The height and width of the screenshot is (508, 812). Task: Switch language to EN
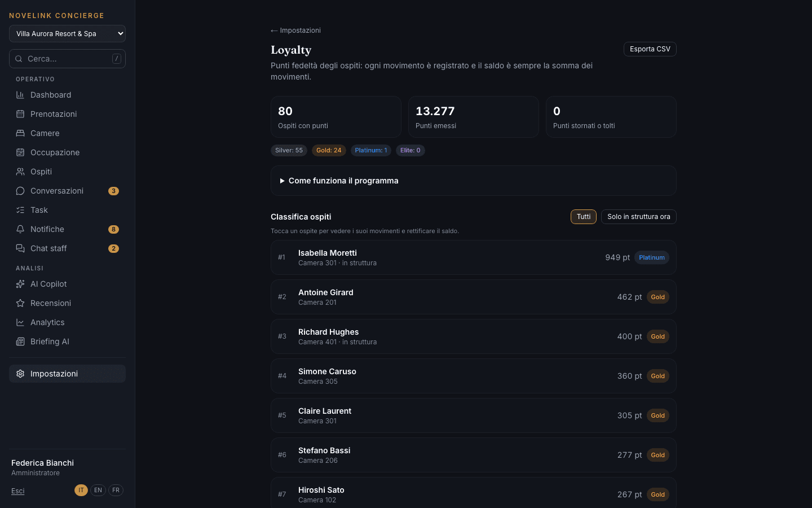[x=98, y=491]
